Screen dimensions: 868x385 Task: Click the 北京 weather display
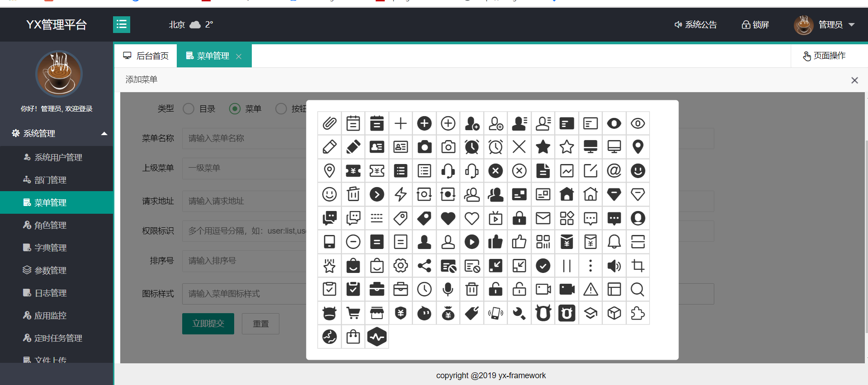(x=191, y=24)
